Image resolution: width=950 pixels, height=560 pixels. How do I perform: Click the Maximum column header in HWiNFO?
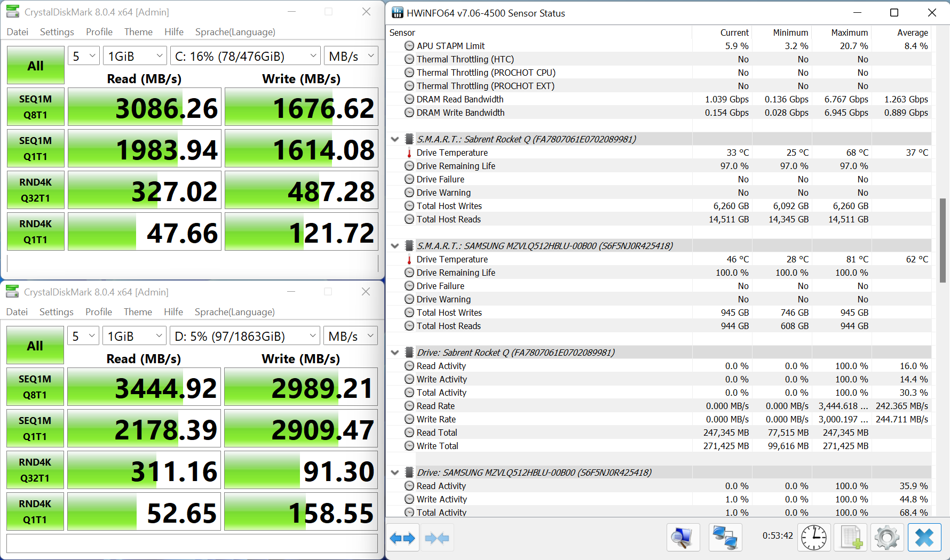click(x=850, y=33)
